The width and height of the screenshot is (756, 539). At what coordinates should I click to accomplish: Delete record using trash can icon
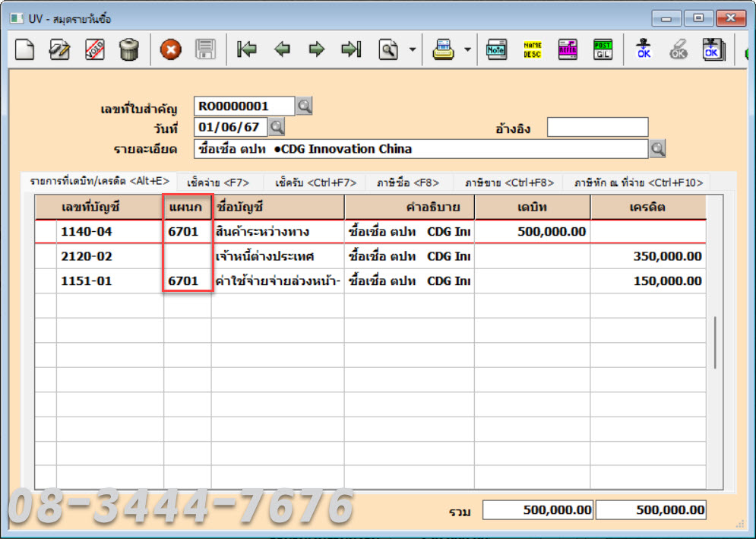pyautogui.click(x=129, y=49)
